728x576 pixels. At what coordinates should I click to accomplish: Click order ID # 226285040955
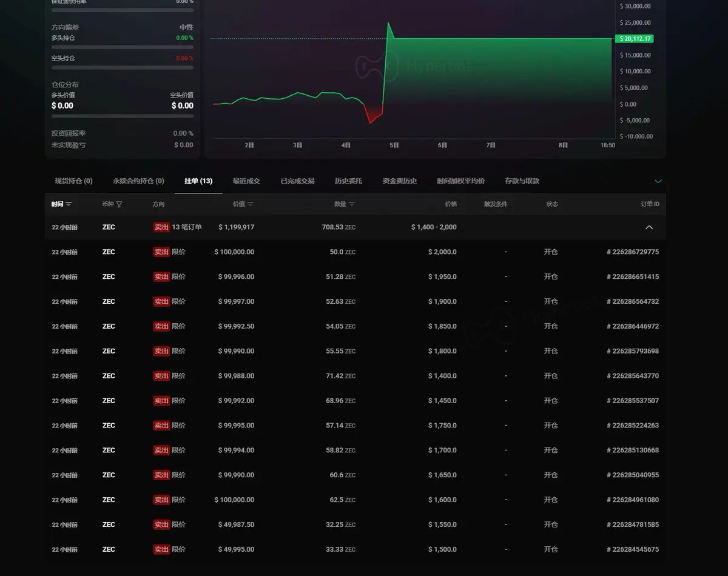633,475
